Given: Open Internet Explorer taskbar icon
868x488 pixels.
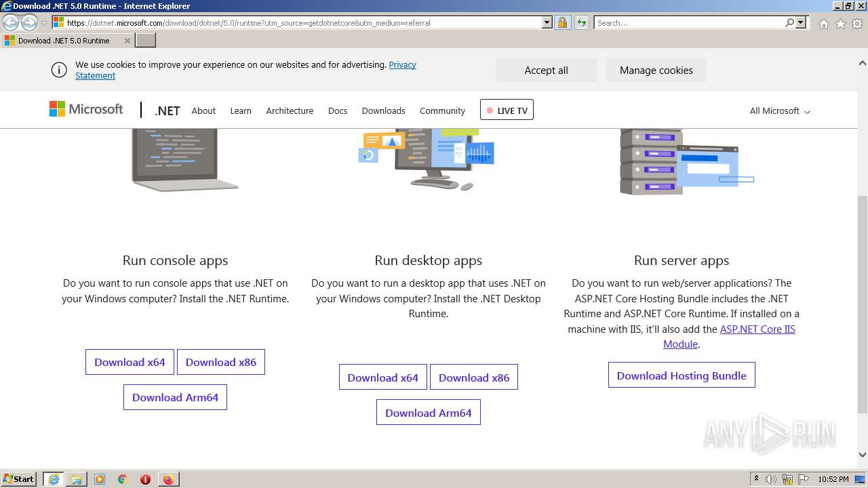Looking at the screenshot, I should pyautogui.click(x=54, y=479).
